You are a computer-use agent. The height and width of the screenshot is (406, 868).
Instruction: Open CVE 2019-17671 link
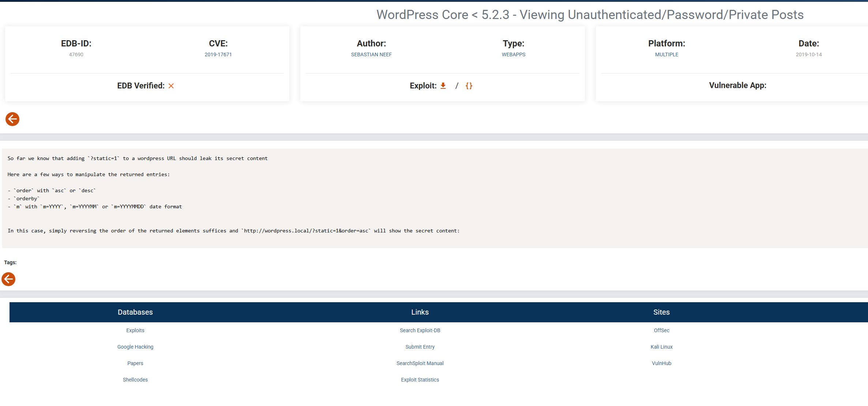click(218, 54)
